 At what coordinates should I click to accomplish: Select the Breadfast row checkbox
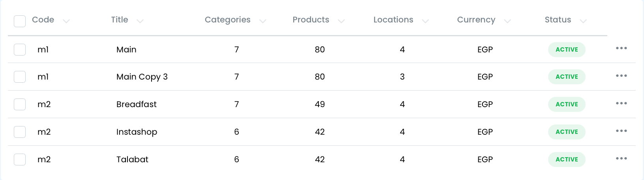(20, 104)
